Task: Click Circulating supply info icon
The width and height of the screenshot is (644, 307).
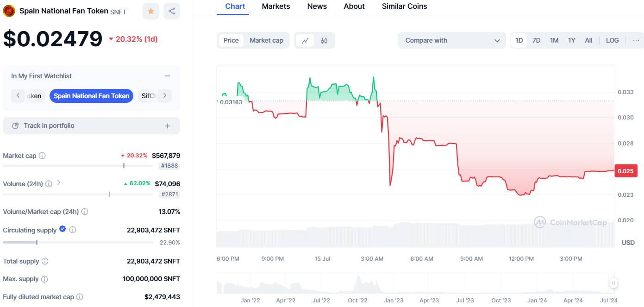Action: coord(73,230)
